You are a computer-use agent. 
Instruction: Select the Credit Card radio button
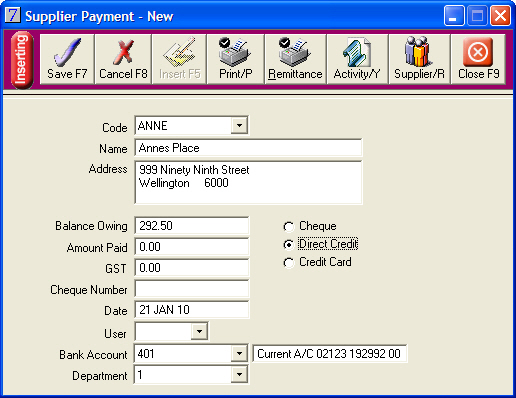[288, 262]
